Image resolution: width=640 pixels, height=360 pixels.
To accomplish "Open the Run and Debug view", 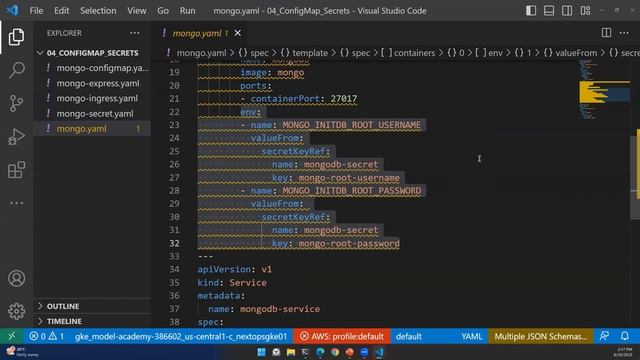I will pyautogui.click(x=16, y=137).
